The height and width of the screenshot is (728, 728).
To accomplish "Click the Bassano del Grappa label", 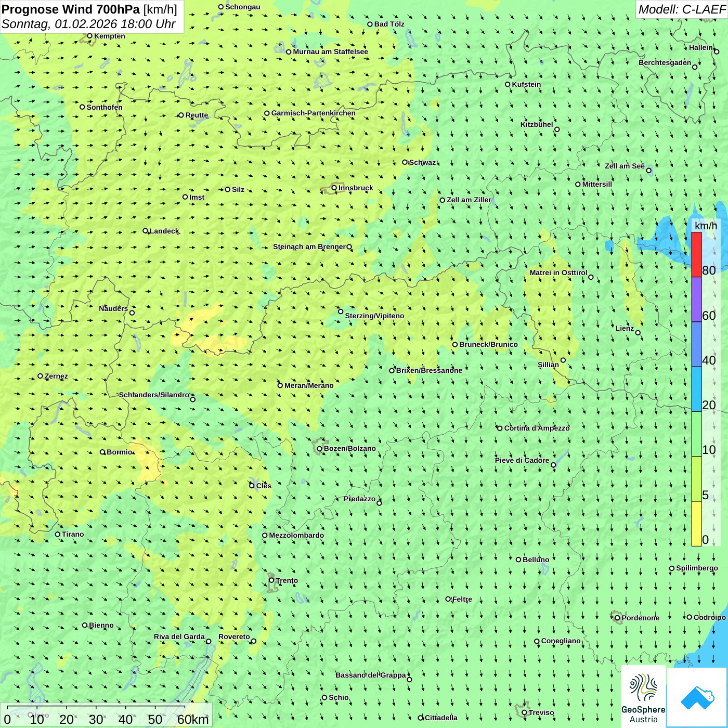I will [x=371, y=675].
